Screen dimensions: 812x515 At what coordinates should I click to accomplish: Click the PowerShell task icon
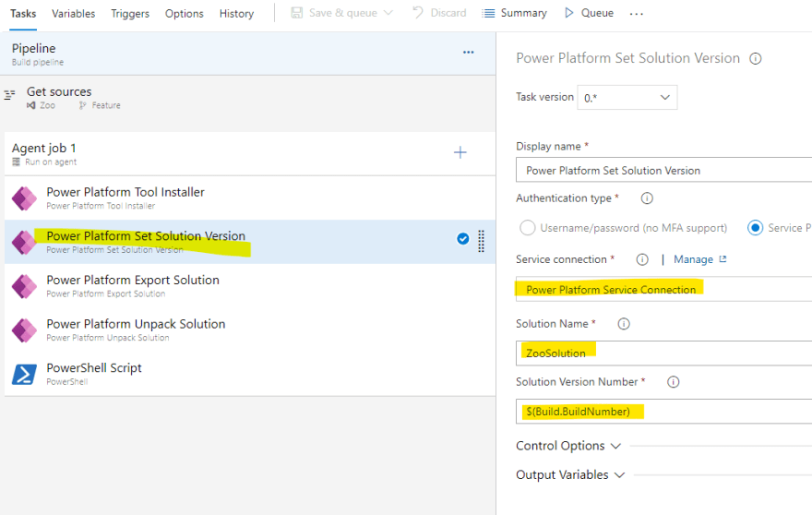pyautogui.click(x=24, y=375)
